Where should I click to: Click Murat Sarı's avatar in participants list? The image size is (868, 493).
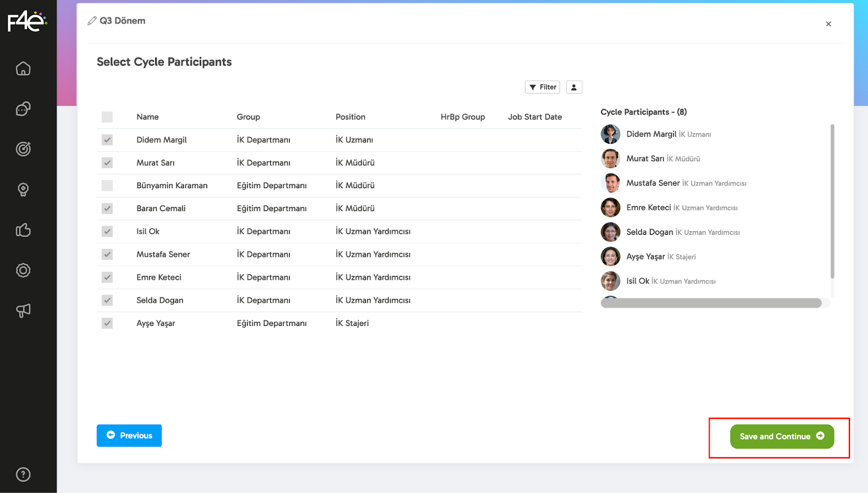tap(610, 158)
